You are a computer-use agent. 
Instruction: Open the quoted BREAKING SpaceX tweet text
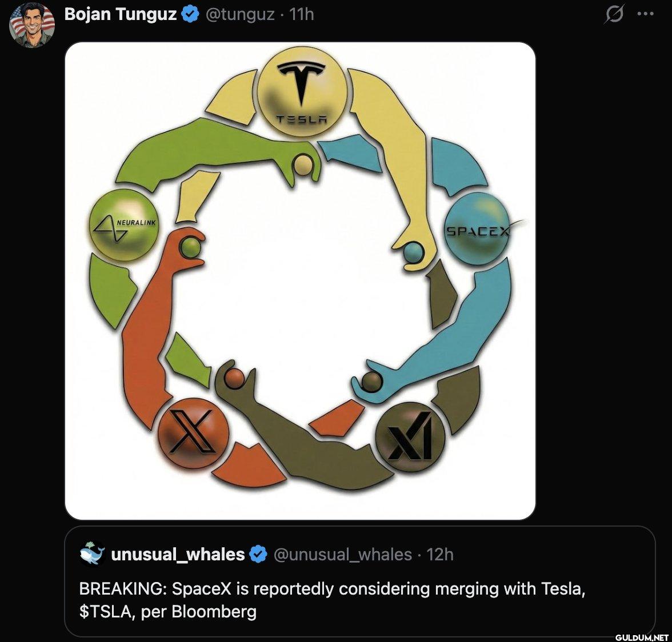(x=332, y=600)
